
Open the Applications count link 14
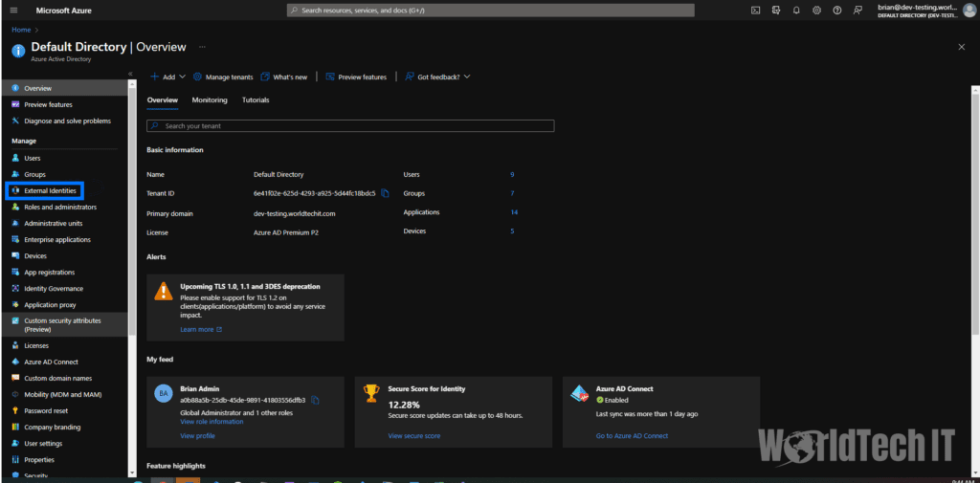(x=514, y=212)
